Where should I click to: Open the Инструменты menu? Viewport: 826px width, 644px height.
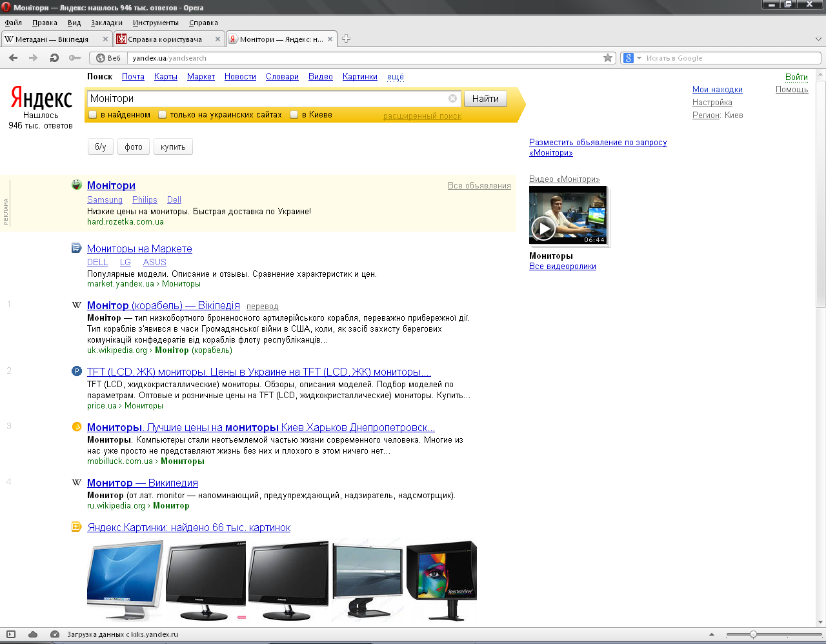tap(156, 23)
